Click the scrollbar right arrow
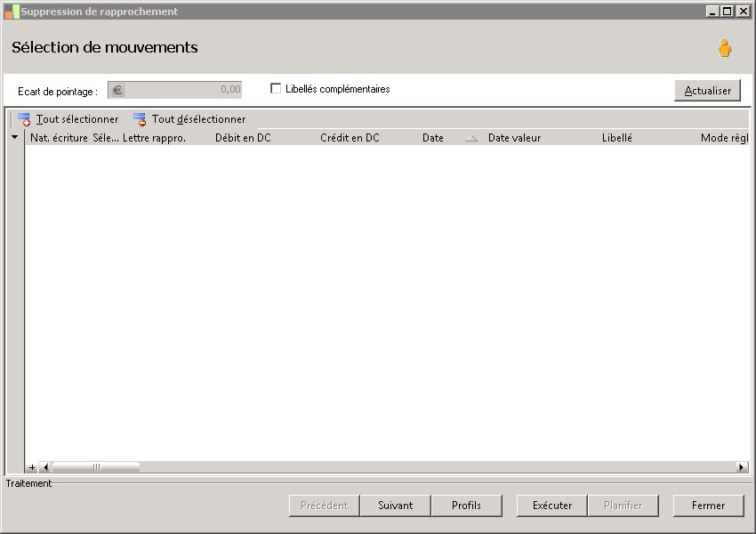 (743, 467)
